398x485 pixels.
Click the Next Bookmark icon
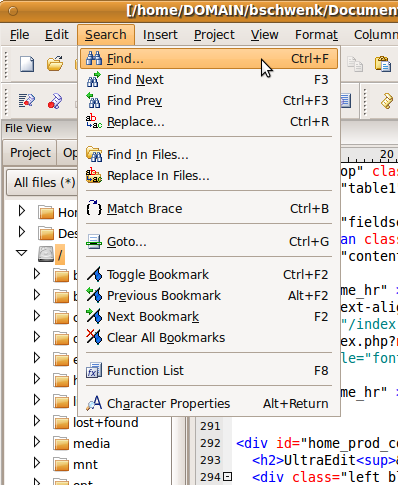94,317
